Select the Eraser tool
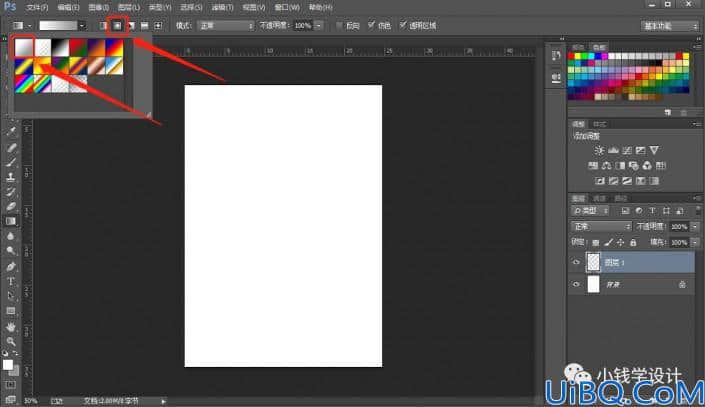This screenshot has height=407, width=705. click(x=11, y=206)
